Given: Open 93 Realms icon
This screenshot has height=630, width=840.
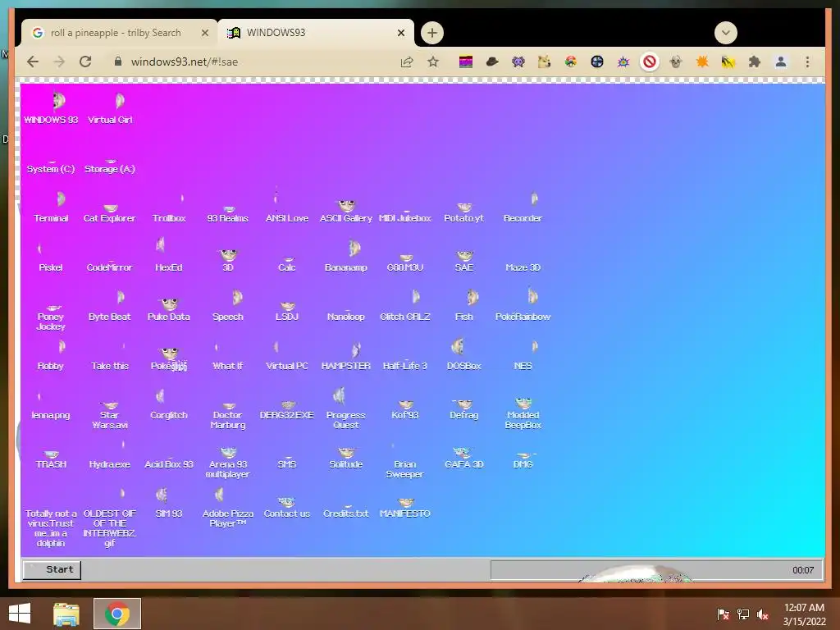Looking at the screenshot, I should pos(228,213).
